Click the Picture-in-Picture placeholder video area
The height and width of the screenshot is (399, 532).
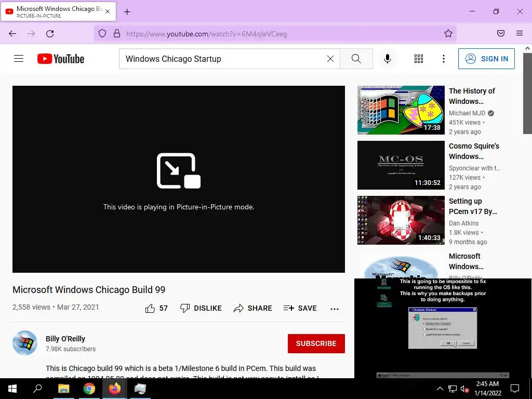click(x=179, y=179)
